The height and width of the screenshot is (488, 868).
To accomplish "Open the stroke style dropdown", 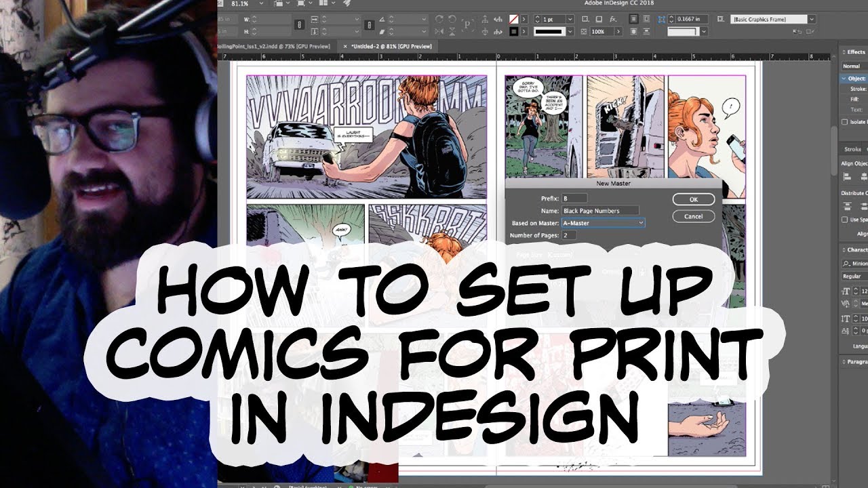I will 570,32.
